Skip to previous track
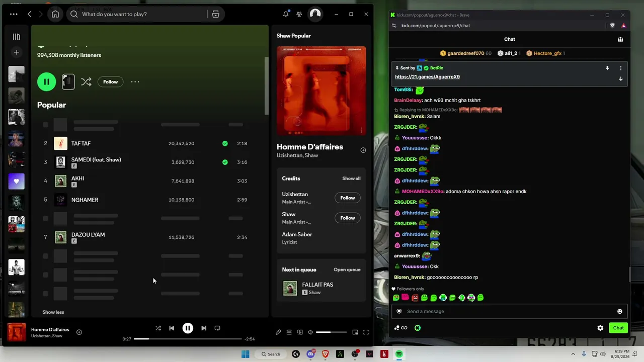644x362 pixels. (172, 328)
